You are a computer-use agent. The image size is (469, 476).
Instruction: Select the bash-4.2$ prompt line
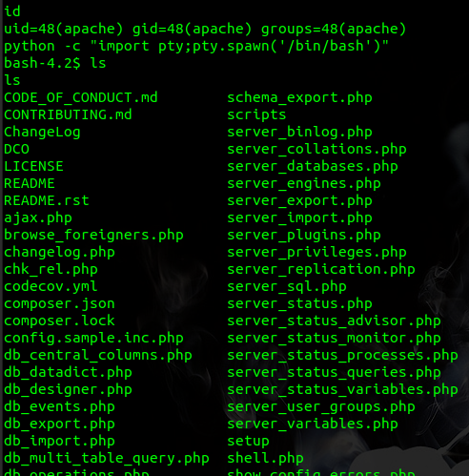tap(55, 64)
